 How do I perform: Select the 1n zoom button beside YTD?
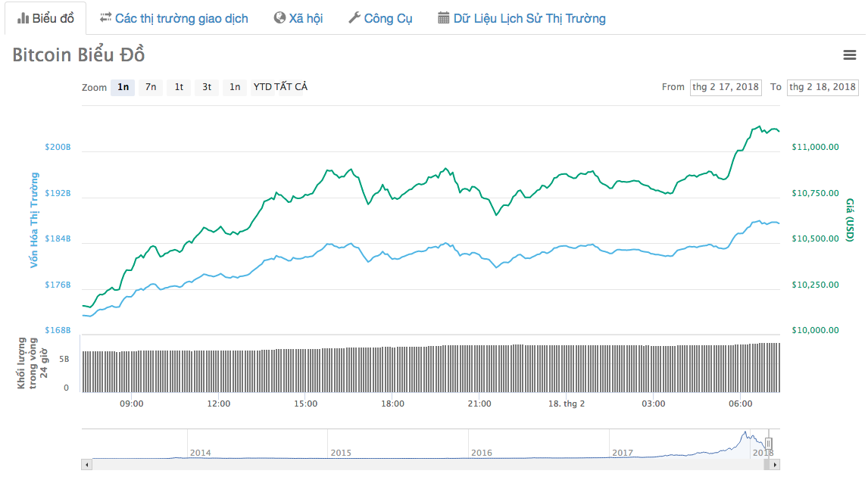pos(235,87)
